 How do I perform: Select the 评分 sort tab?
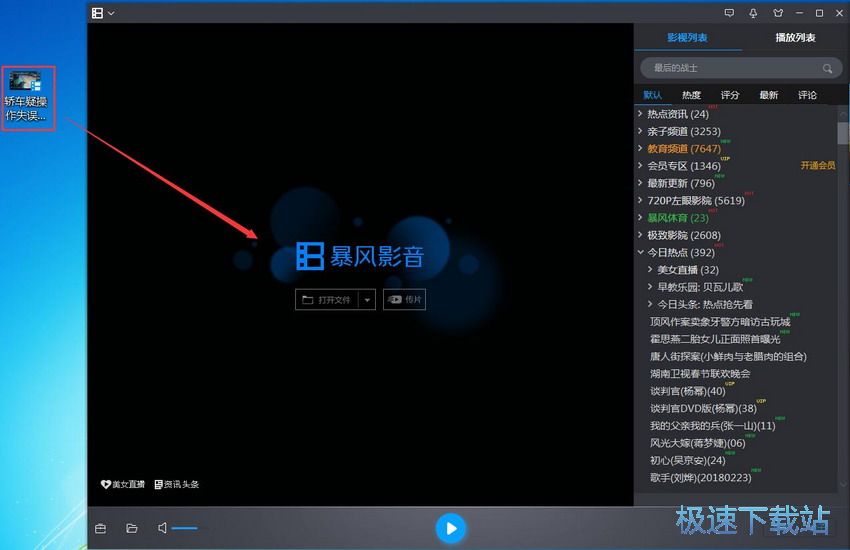tap(730, 95)
